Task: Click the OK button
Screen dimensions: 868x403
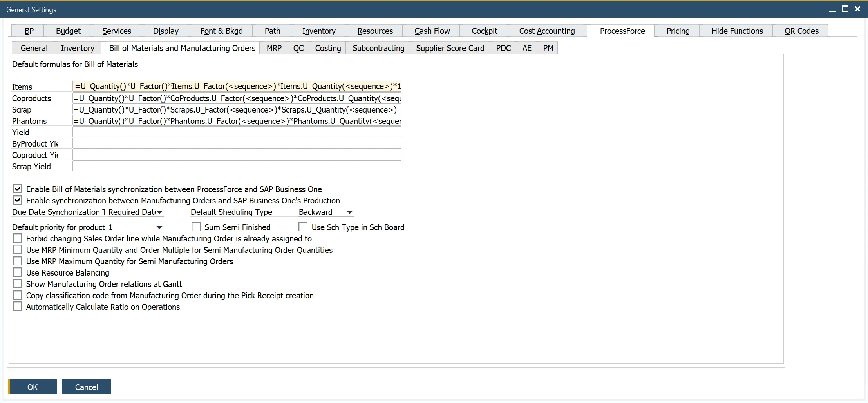Action: (33, 387)
